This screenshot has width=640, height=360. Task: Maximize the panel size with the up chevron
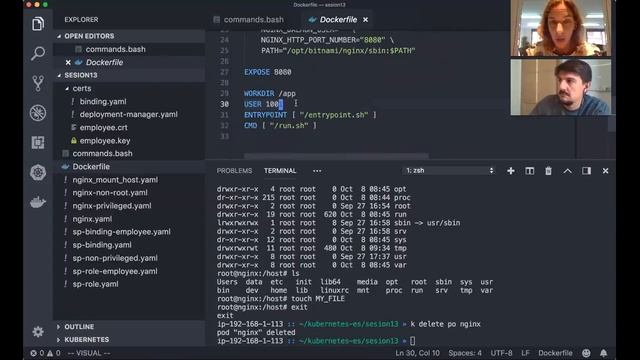[567, 171]
